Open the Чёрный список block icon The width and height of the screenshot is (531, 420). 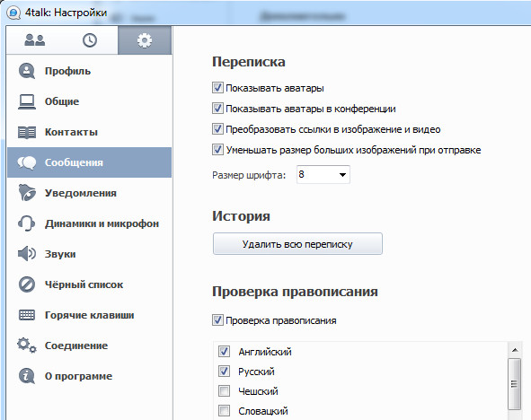point(27,284)
